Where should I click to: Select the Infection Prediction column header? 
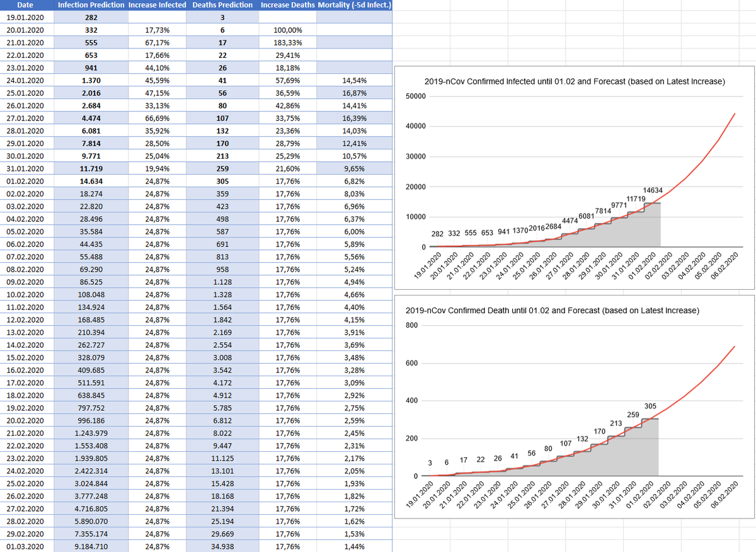click(91, 5)
